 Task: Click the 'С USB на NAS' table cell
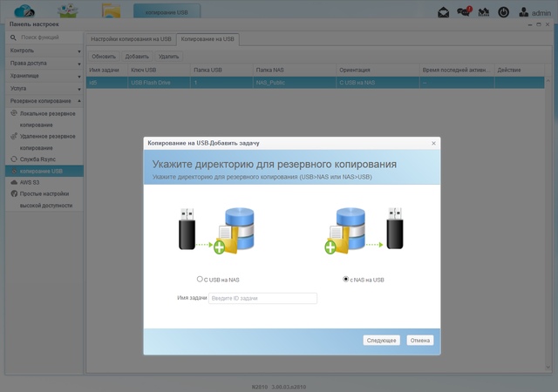(x=378, y=83)
